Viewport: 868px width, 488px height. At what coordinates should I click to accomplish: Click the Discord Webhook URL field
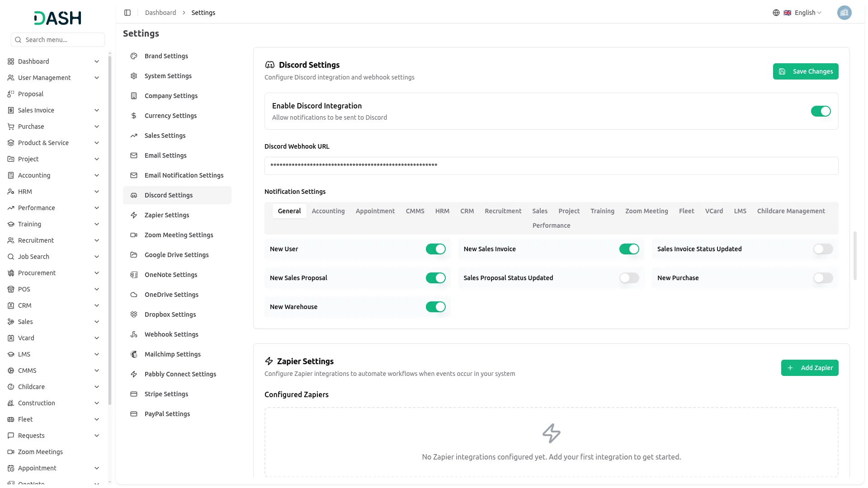coord(551,166)
